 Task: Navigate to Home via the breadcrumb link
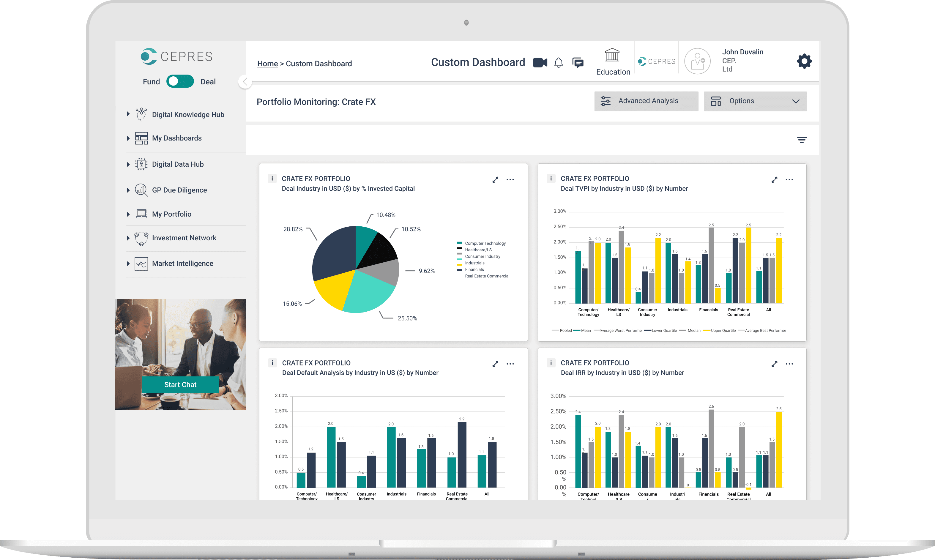click(x=267, y=63)
